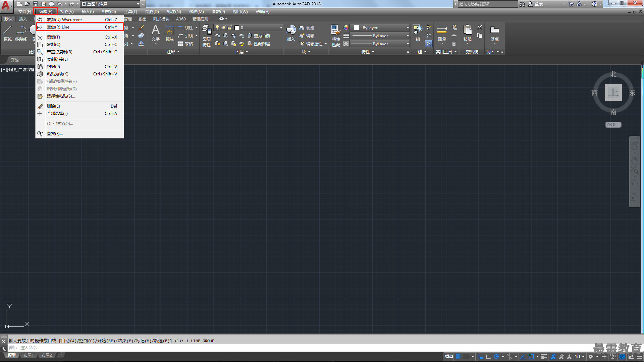644x362 pixels.
Task: Select 全部选择(L) menu entry
Action: tap(80, 114)
